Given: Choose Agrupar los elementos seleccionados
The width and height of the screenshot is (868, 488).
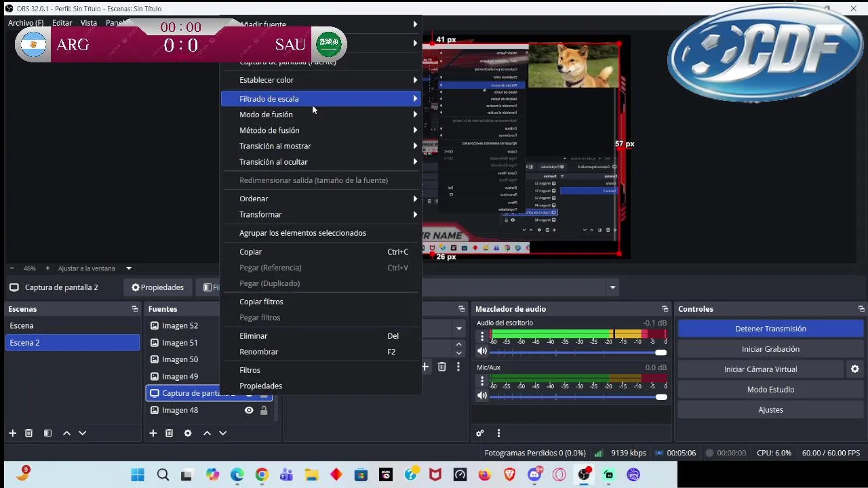Looking at the screenshot, I should tap(321, 233).
